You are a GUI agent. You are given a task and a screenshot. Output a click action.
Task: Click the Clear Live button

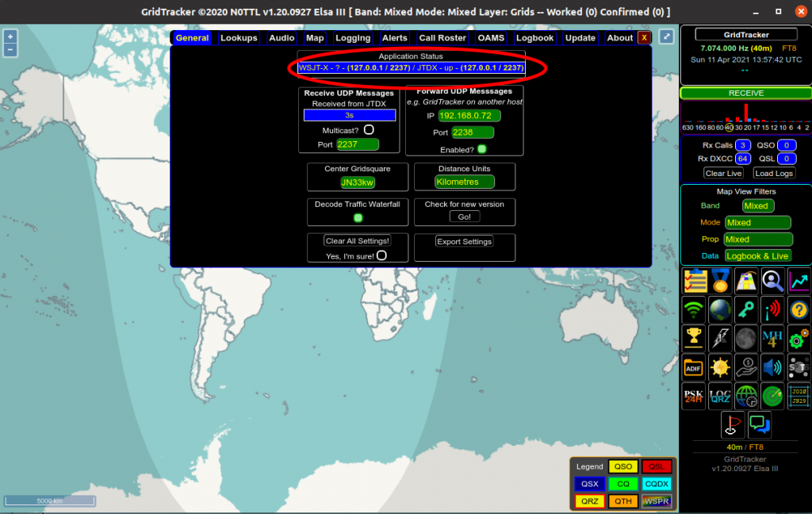click(x=723, y=173)
